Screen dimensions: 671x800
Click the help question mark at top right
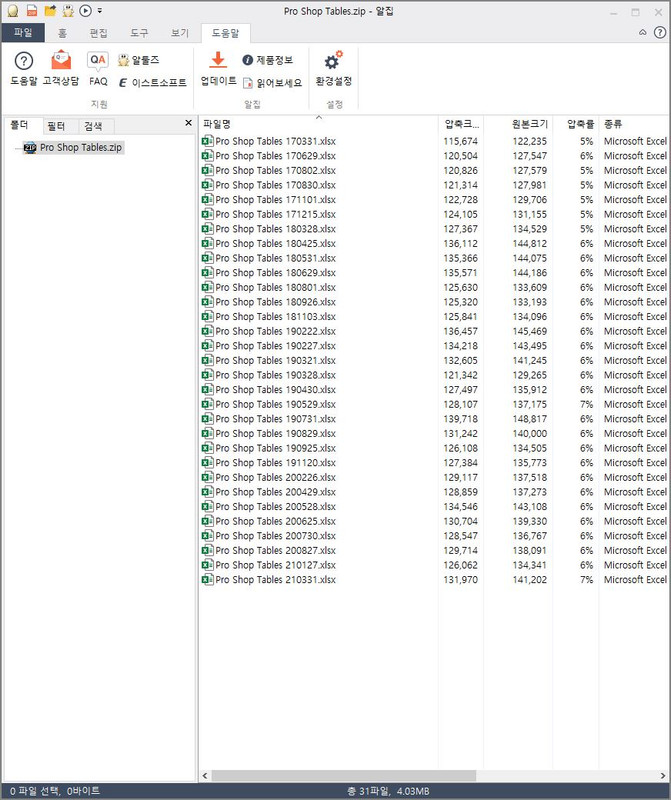click(660, 33)
